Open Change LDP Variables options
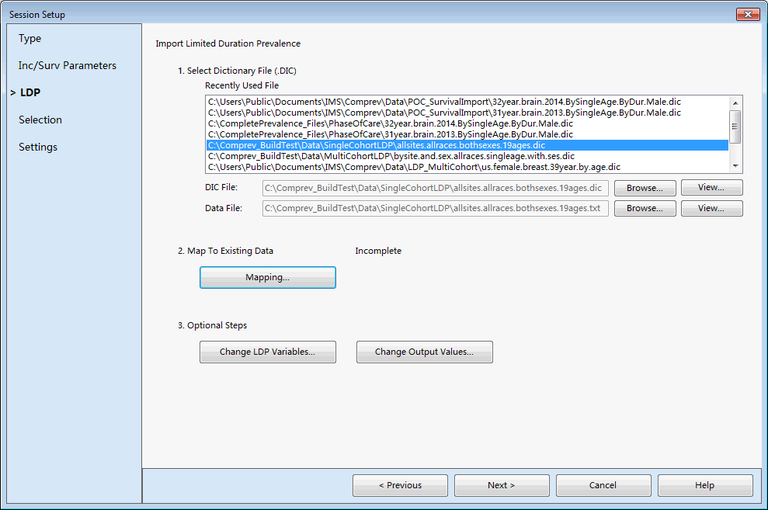The width and height of the screenshot is (768, 510). [268, 352]
